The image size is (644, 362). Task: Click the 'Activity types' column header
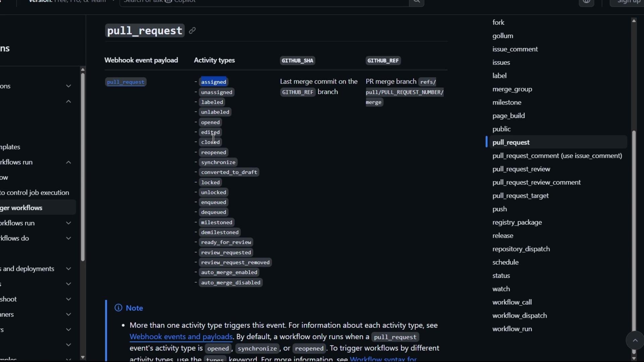coord(214,60)
